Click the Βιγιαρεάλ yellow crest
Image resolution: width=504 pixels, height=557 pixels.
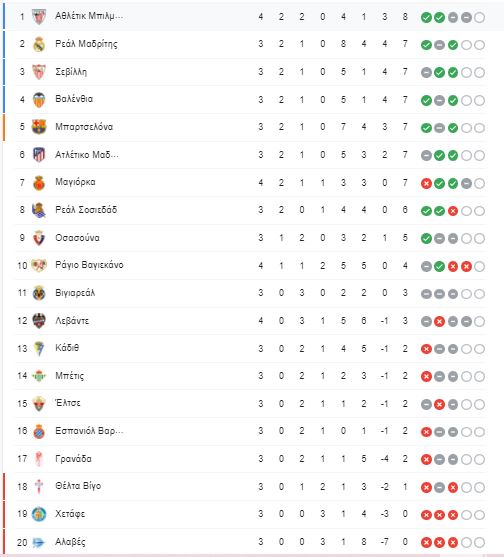point(39,293)
